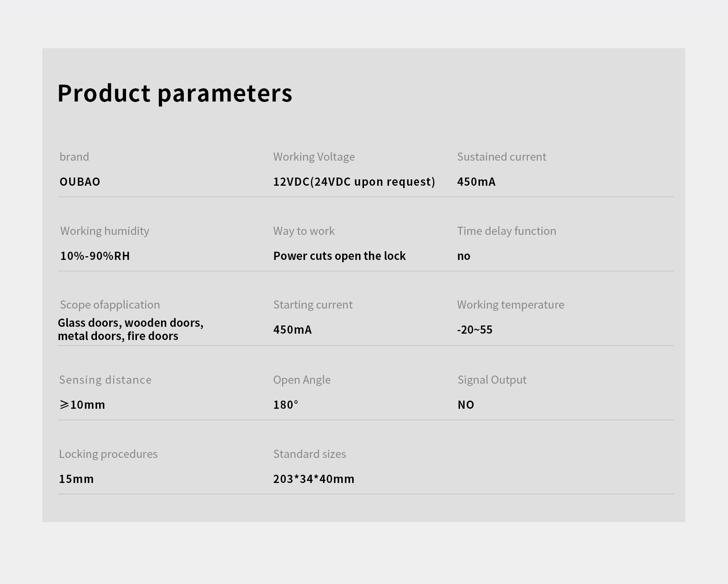Select Glass doors, wooden doors text
The height and width of the screenshot is (584, 728).
click(131, 323)
